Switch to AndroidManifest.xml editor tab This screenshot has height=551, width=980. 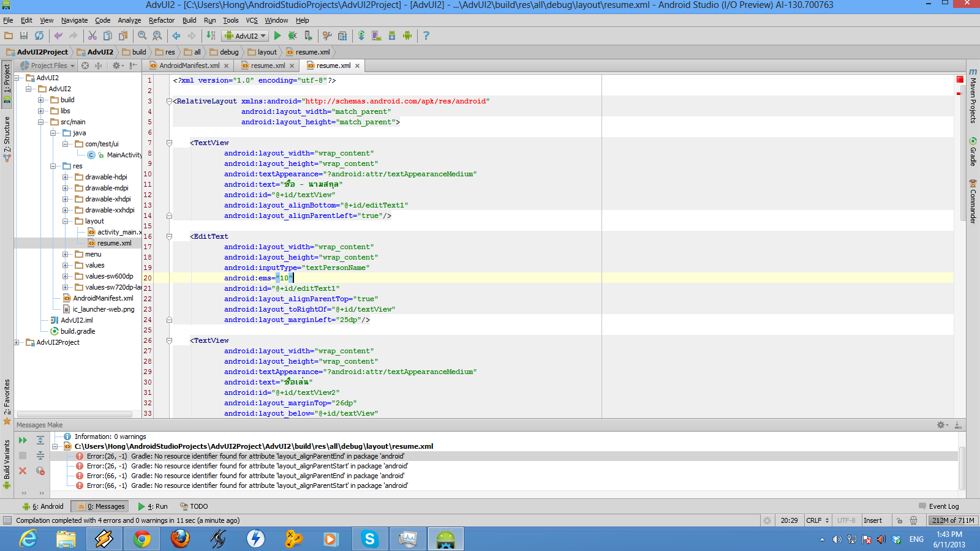[x=189, y=66]
